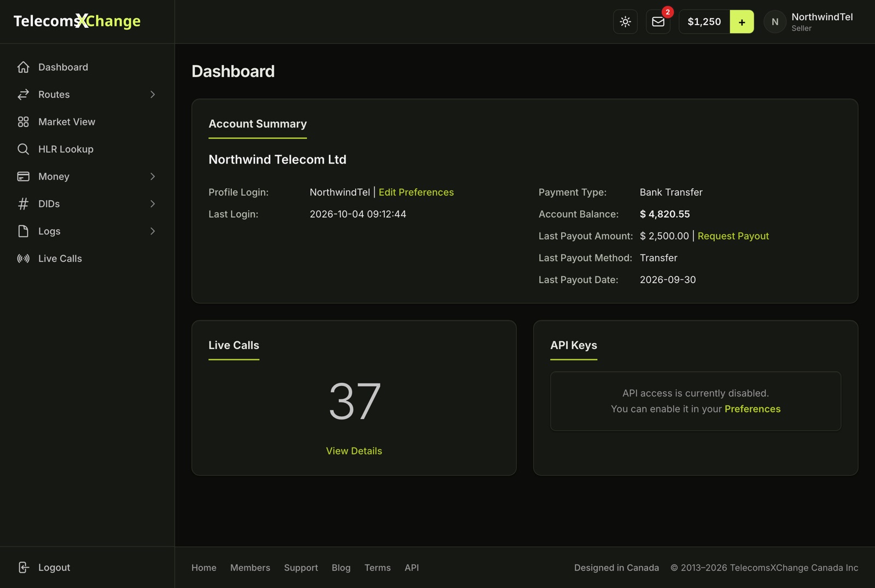Screen dimensions: 875x588
Task: Click the Routes arrows icon
Action: (x=23, y=95)
